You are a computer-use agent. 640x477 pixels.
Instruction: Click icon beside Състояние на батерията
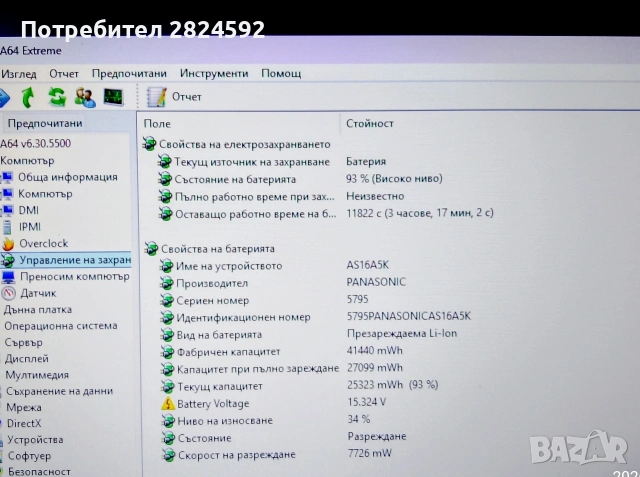(165, 179)
